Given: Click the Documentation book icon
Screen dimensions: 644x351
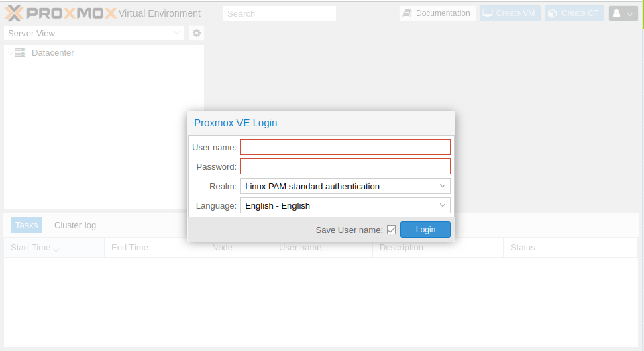Looking at the screenshot, I should pyautogui.click(x=407, y=13).
